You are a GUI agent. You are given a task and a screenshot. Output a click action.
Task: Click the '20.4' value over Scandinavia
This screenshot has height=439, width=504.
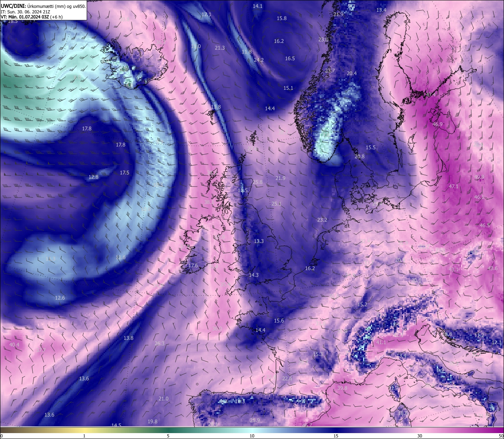point(352,73)
